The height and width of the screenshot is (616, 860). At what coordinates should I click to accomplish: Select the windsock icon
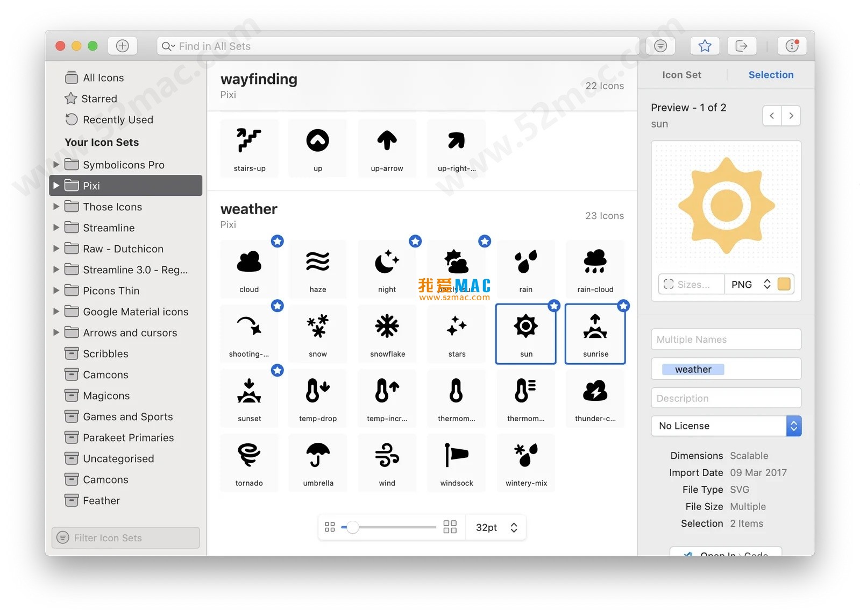pyautogui.click(x=457, y=463)
